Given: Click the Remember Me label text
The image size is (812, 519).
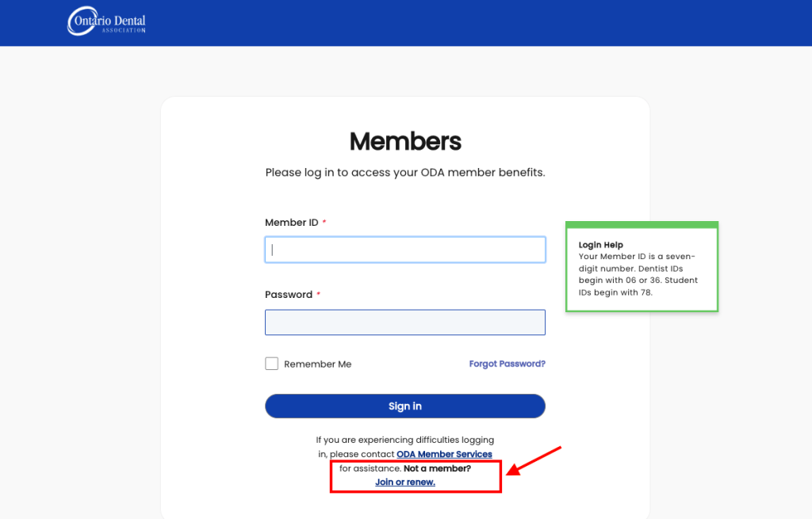Looking at the screenshot, I should tap(317, 364).
